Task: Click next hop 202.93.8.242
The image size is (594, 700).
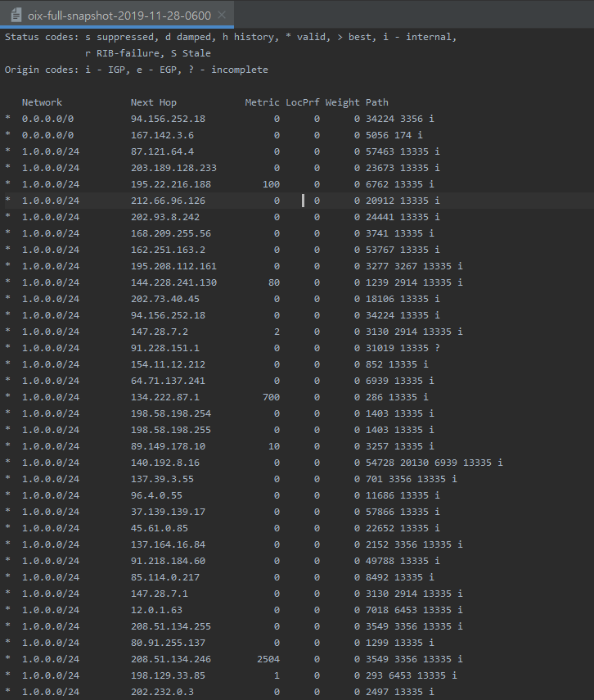Action: 165,217
